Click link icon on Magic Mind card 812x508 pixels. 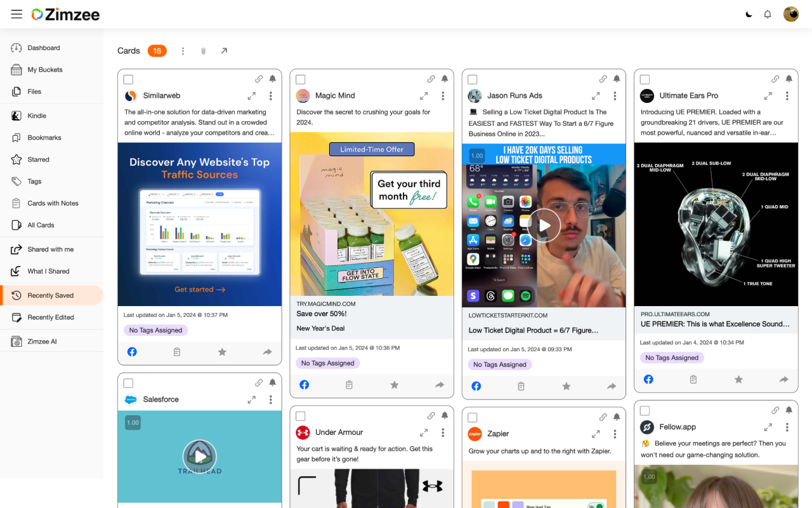(431, 79)
